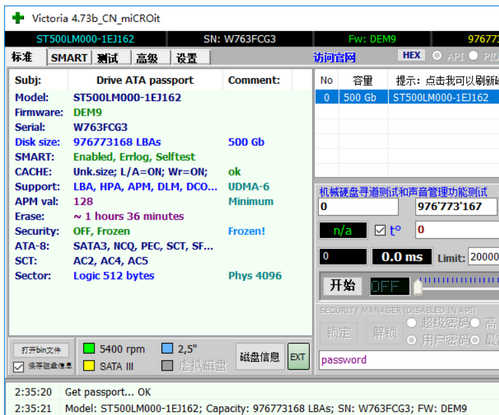499x415 pixels.
Task: Click the top bar SN: W763FCG3
Action: (x=240, y=39)
